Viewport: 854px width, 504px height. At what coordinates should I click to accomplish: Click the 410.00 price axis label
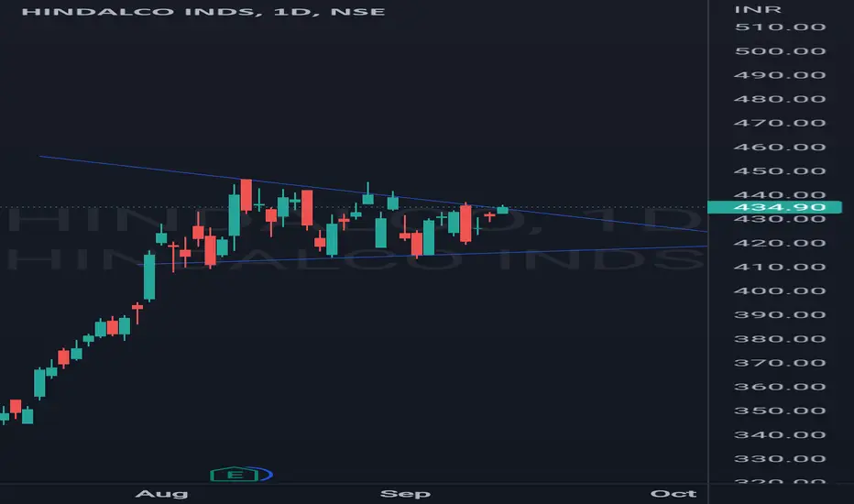coord(780,267)
